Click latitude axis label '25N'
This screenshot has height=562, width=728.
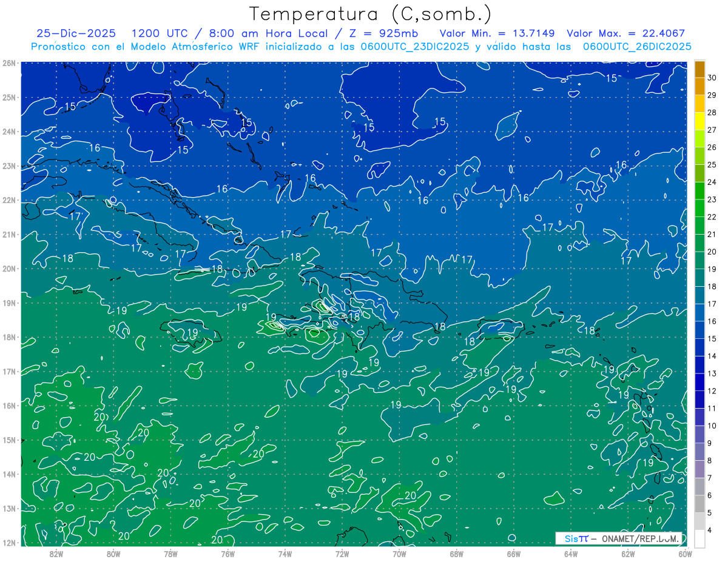[x=8, y=97]
